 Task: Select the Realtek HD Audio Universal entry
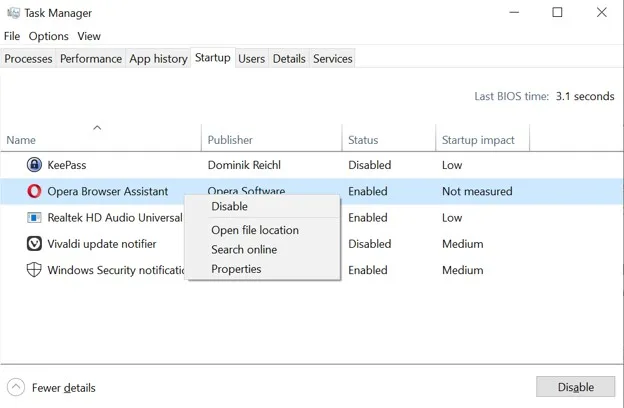point(115,217)
